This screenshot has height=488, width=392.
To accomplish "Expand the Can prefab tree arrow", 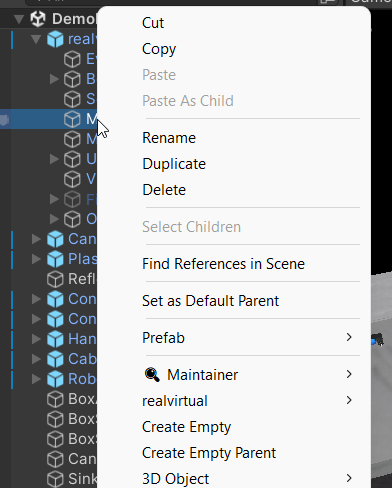I will pos(36,239).
